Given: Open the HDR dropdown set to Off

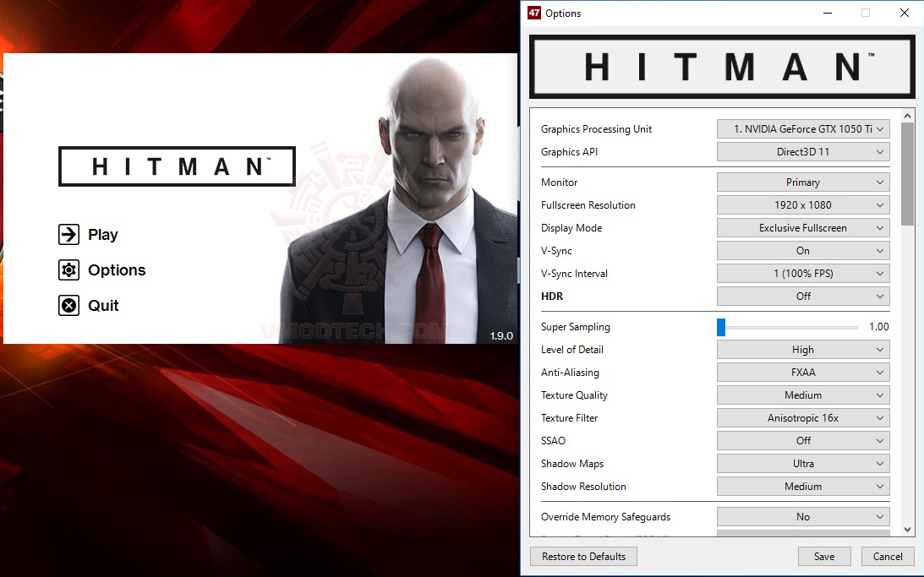Looking at the screenshot, I should [803, 297].
